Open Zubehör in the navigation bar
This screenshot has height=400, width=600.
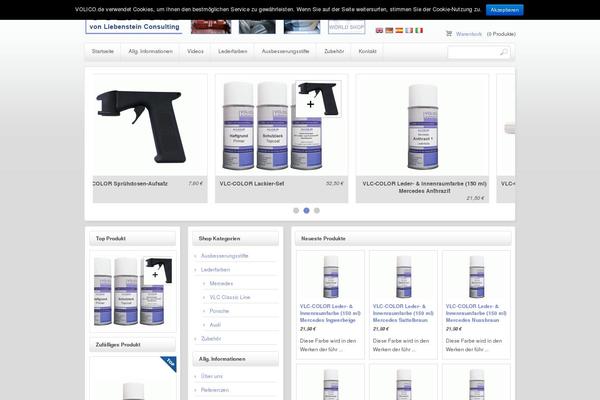[x=334, y=51]
